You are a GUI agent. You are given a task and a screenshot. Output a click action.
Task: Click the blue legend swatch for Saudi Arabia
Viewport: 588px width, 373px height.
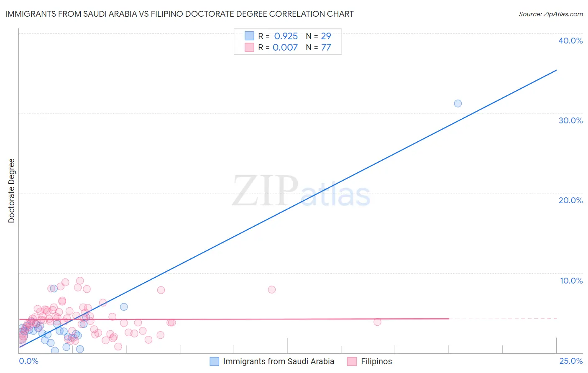tap(214, 361)
